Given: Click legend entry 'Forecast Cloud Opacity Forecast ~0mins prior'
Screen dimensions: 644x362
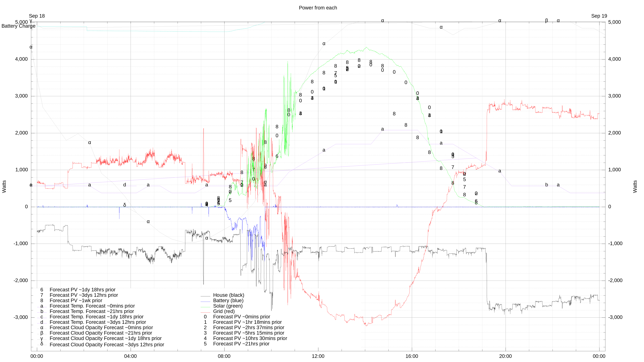Looking at the screenshot, I should pyautogui.click(x=101, y=328).
